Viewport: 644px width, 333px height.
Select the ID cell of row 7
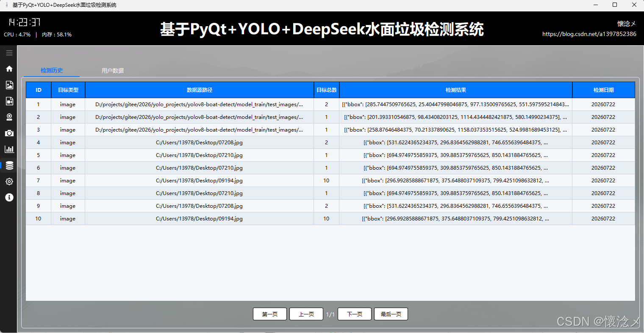pyautogui.click(x=39, y=181)
